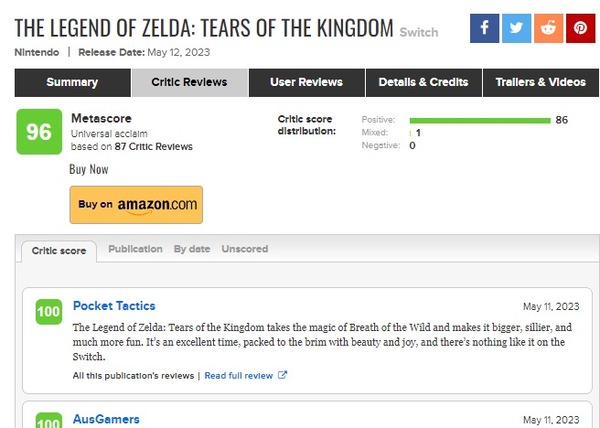Click Pocket Tactics 100 score badge
This screenshot has width=600, height=428.
coord(49,312)
